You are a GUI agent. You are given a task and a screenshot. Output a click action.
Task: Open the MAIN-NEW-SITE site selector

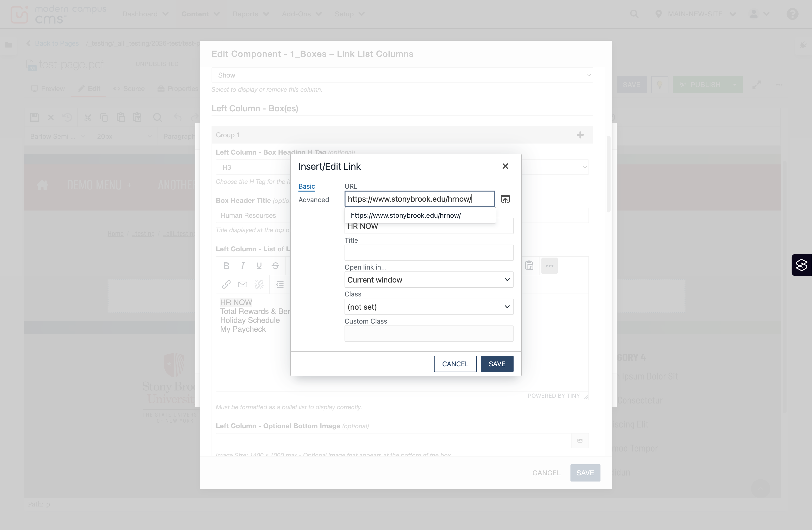(x=695, y=14)
